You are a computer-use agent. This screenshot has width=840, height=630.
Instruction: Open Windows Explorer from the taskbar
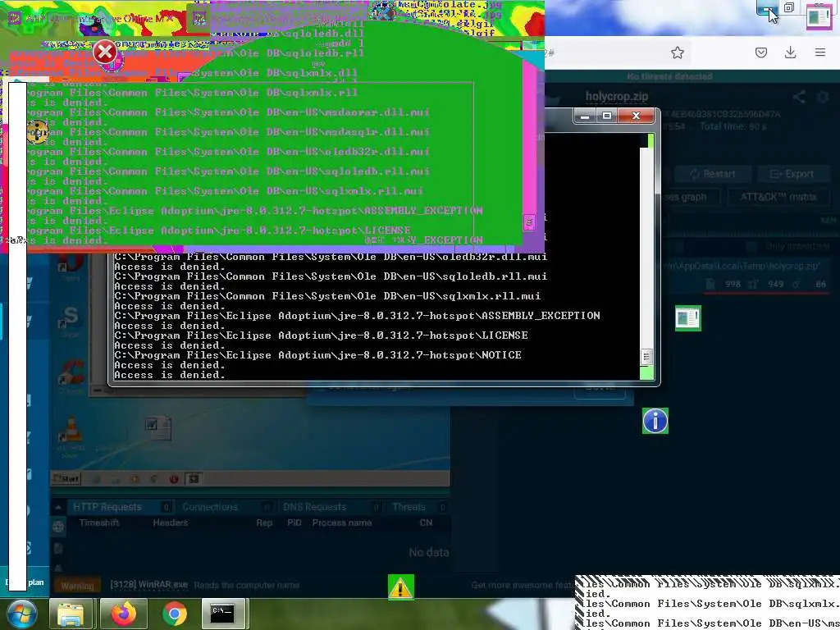point(71,614)
